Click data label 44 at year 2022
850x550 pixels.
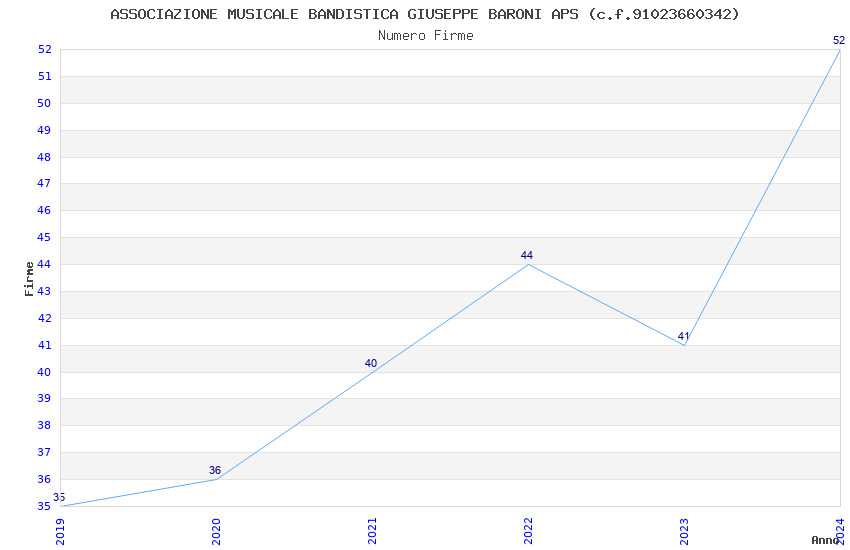point(527,255)
